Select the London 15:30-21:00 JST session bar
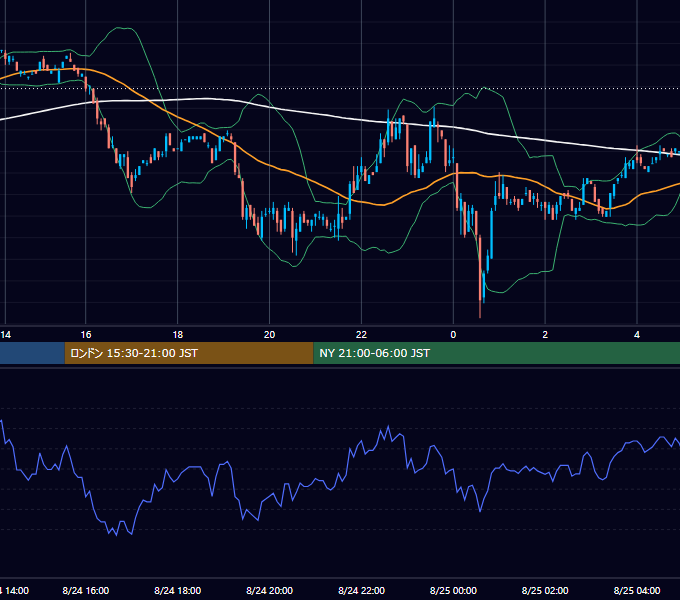The height and width of the screenshot is (600, 680). (x=189, y=353)
